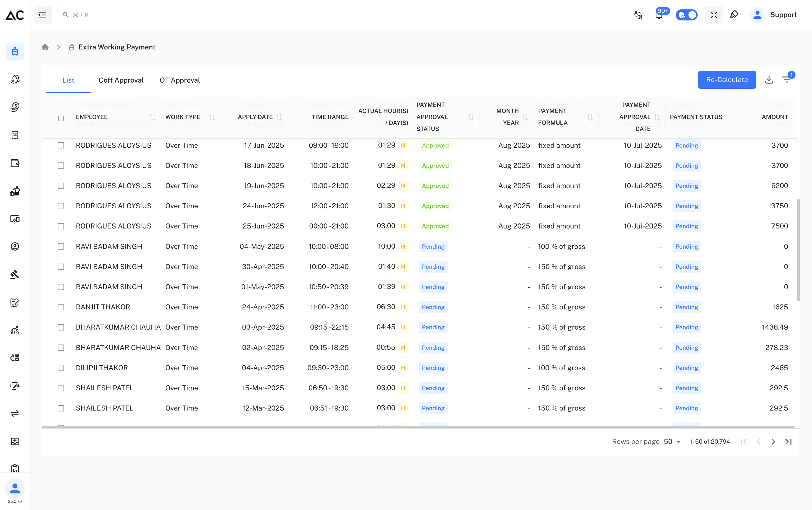The width and height of the screenshot is (812, 510).
Task: Open the Coff Approval tab
Action: [121, 80]
